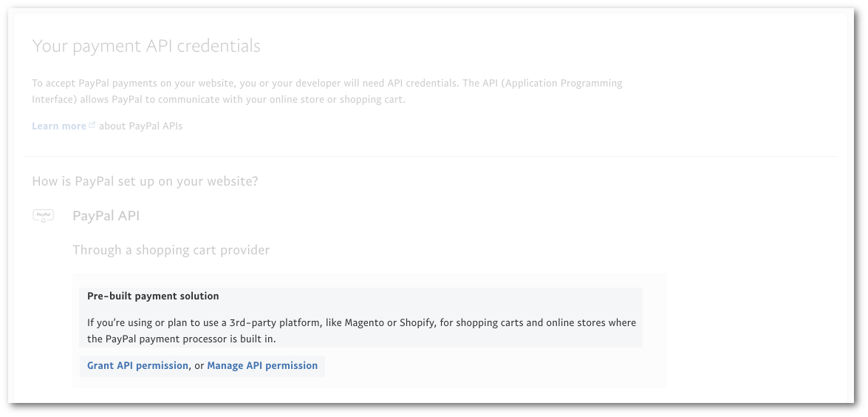868x417 pixels.
Task: Click the To accept PayPal payments paragraph line
Action: [327, 84]
